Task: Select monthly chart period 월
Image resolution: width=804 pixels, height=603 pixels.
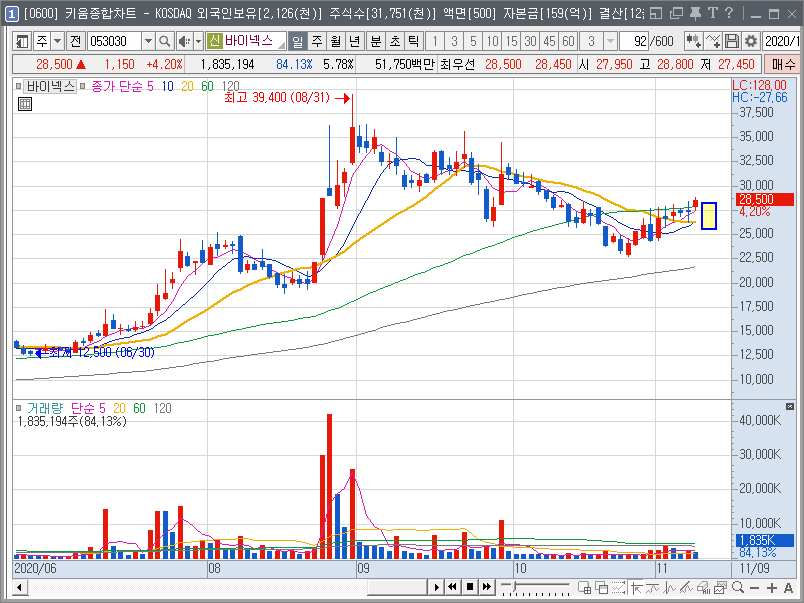Action: 335,41
